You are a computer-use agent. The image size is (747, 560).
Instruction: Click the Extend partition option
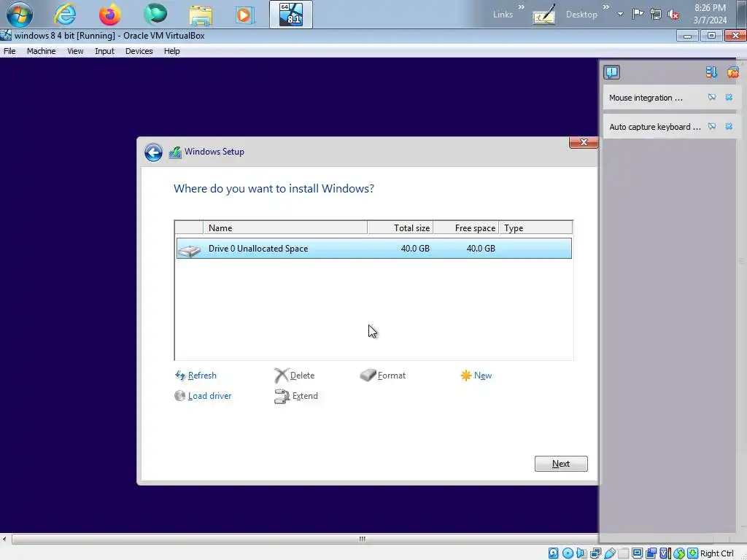296,396
